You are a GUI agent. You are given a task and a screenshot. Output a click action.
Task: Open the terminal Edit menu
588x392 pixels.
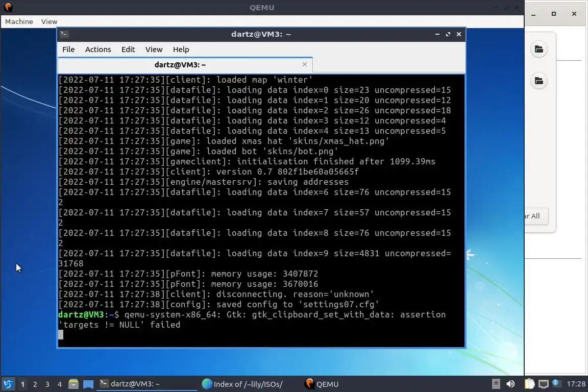click(x=128, y=49)
